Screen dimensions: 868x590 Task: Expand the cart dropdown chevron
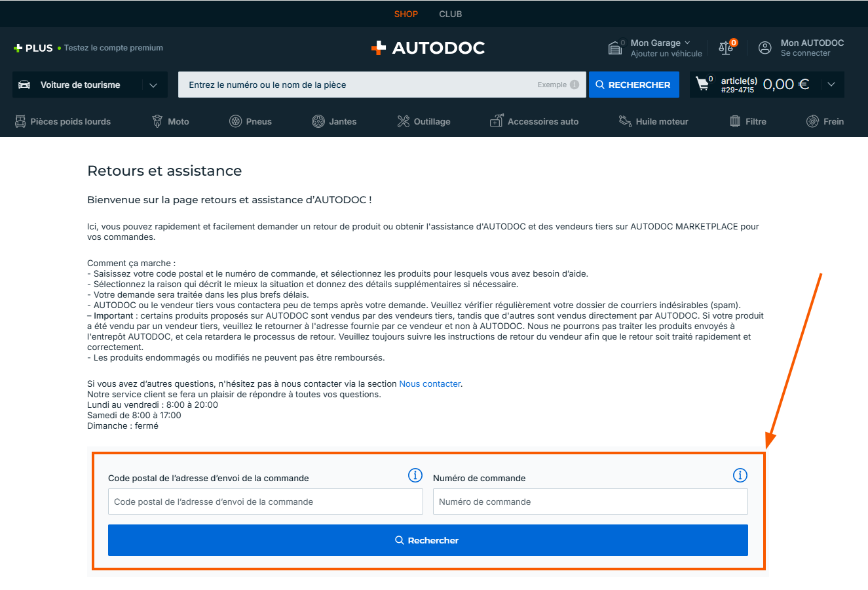(831, 85)
